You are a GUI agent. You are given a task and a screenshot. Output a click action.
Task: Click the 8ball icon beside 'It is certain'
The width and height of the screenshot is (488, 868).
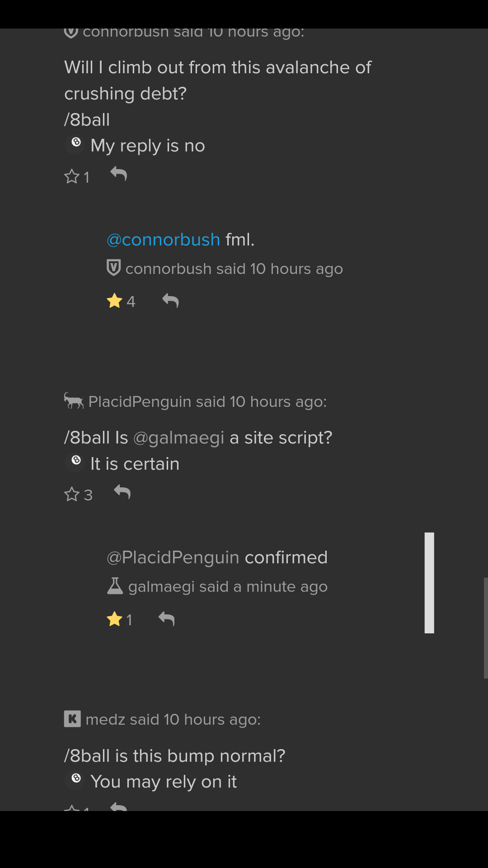click(76, 461)
